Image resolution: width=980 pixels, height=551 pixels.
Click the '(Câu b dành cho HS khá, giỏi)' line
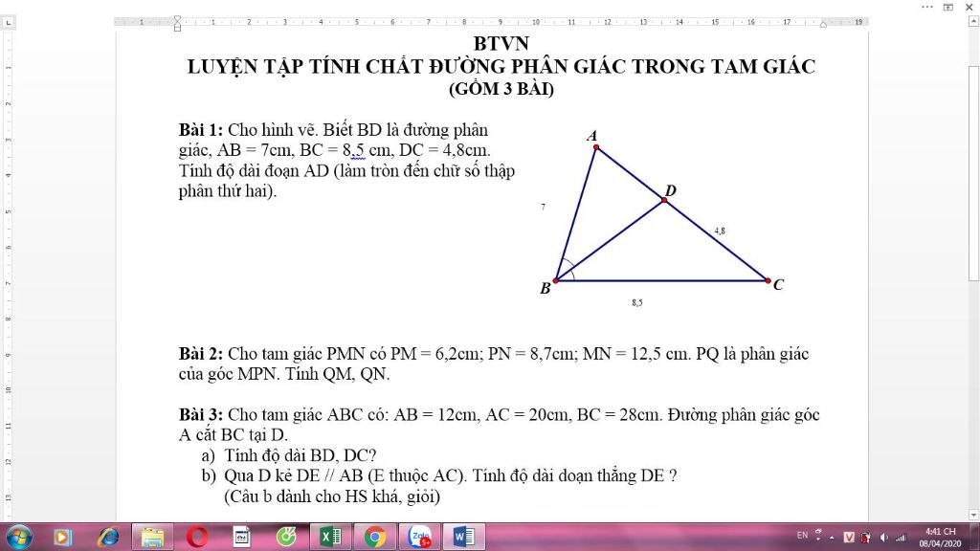[332, 496]
